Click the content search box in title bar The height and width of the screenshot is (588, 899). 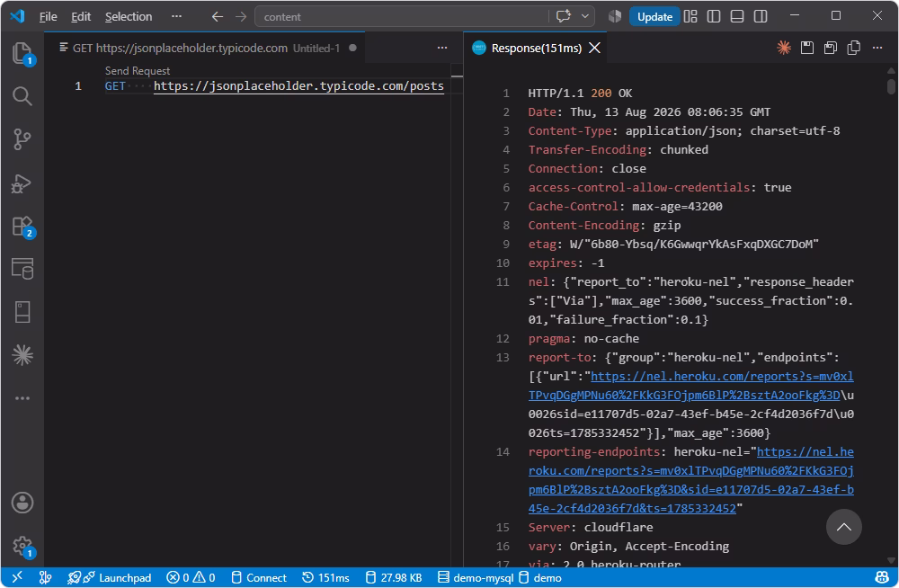tap(401, 17)
